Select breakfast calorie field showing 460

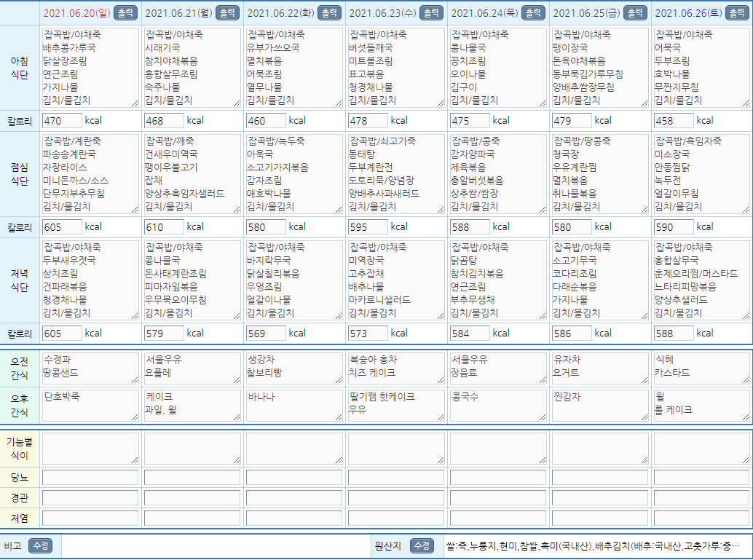[266, 121]
